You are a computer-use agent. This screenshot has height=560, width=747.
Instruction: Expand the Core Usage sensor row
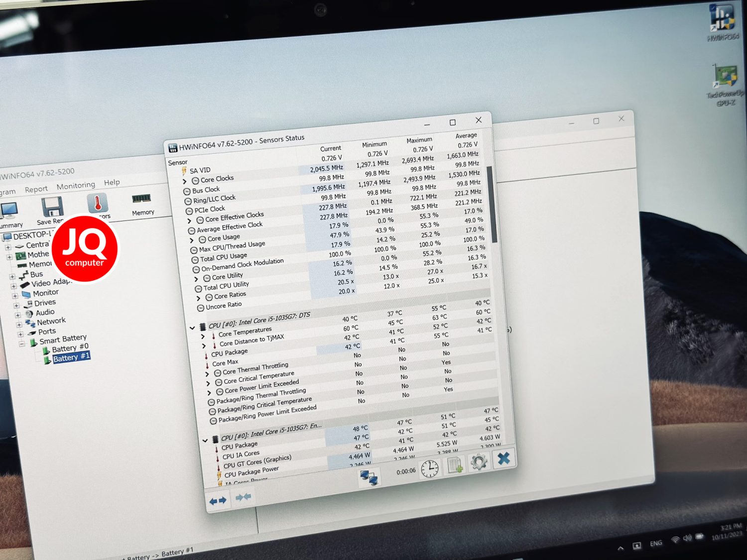(192, 240)
